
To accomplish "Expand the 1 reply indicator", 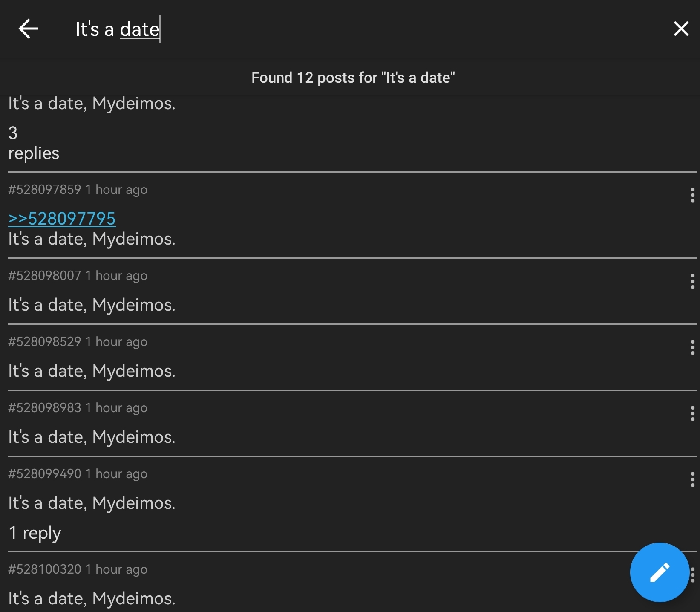I will point(35,533).
